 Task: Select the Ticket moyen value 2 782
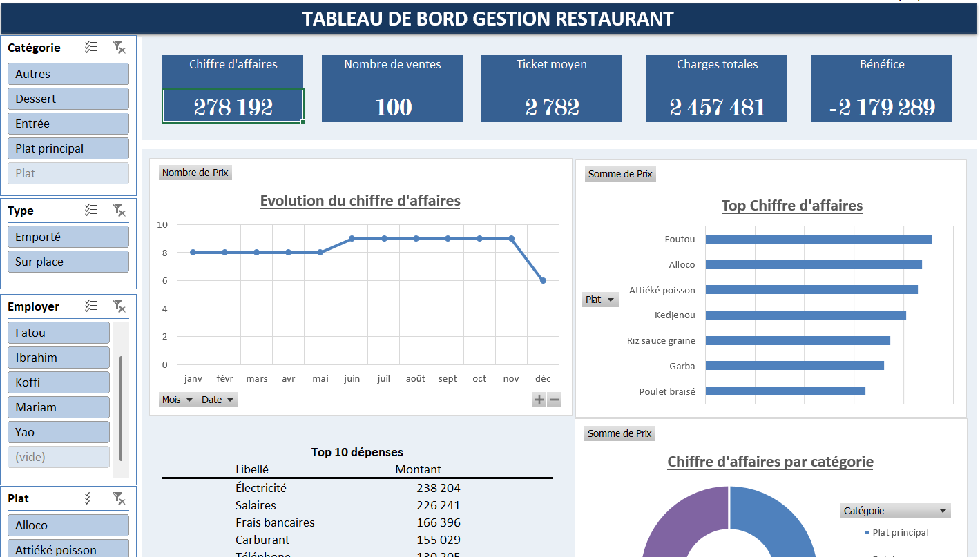pos(552,106)
